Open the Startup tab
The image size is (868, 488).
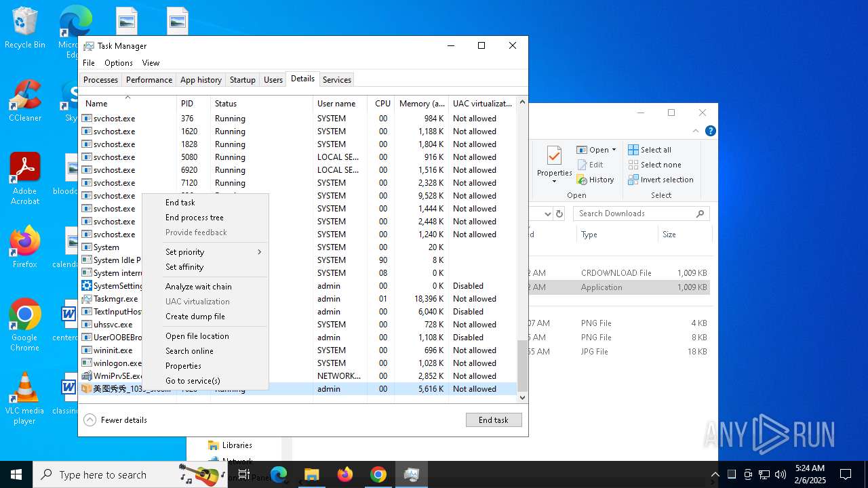point(242,80)
